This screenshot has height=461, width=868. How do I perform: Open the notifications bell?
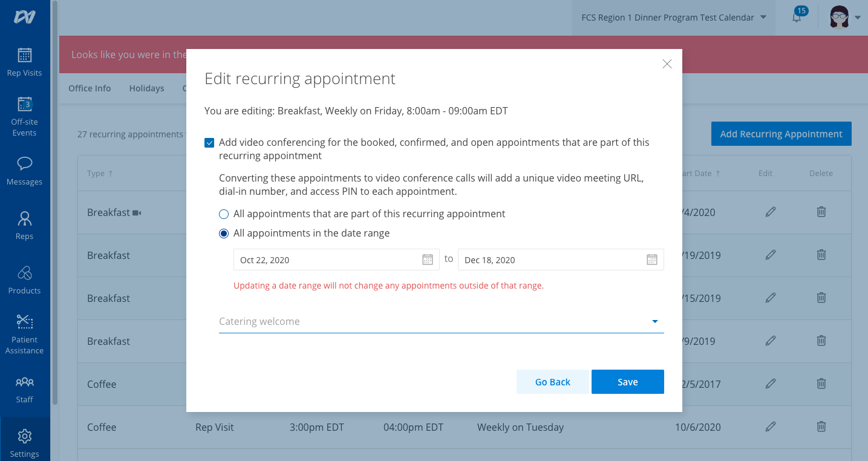point(795,16)
